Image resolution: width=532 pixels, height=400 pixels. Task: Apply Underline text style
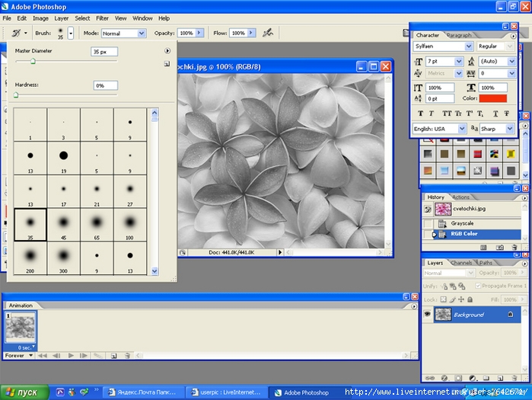point(495,114)
